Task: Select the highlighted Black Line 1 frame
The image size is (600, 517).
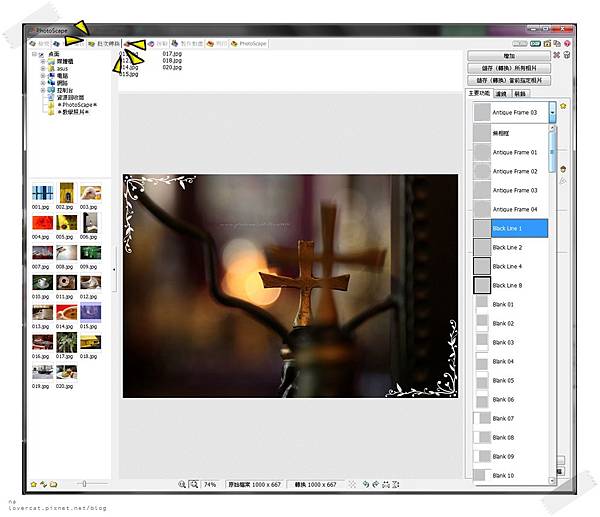Action: coord(510,228)
